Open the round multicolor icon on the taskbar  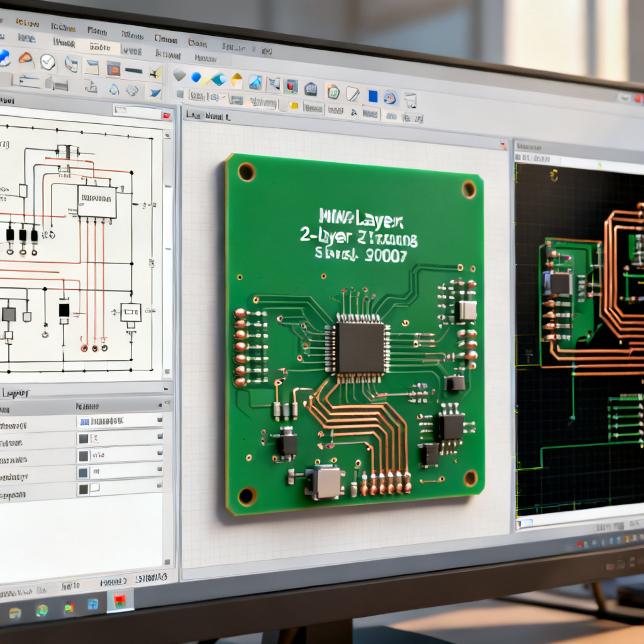(x=42, y=611)
